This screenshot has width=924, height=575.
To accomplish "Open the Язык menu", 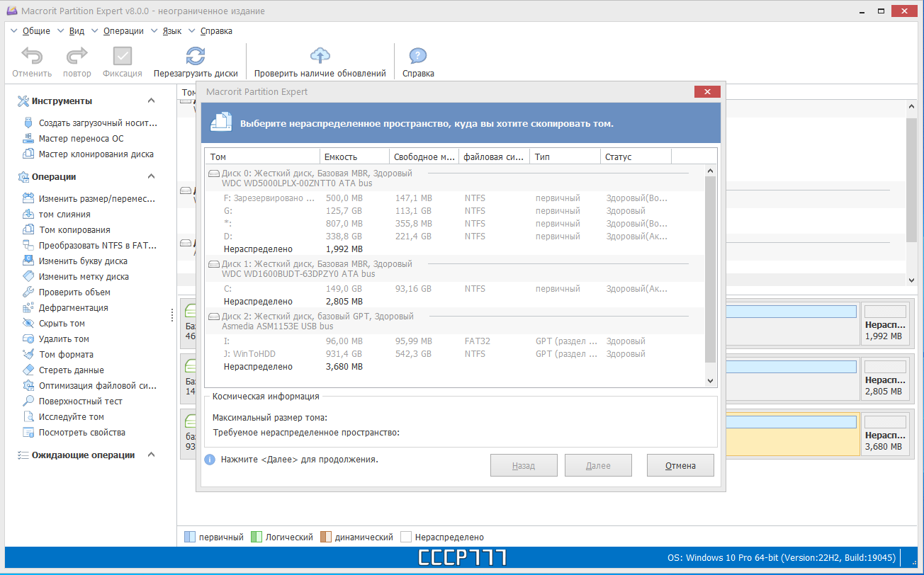I will point(172,31).
